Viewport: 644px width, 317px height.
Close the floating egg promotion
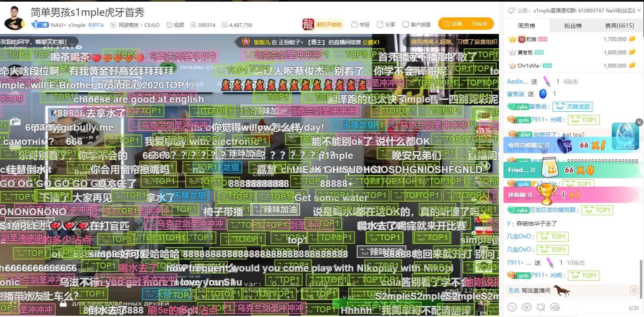pos(639,122)
